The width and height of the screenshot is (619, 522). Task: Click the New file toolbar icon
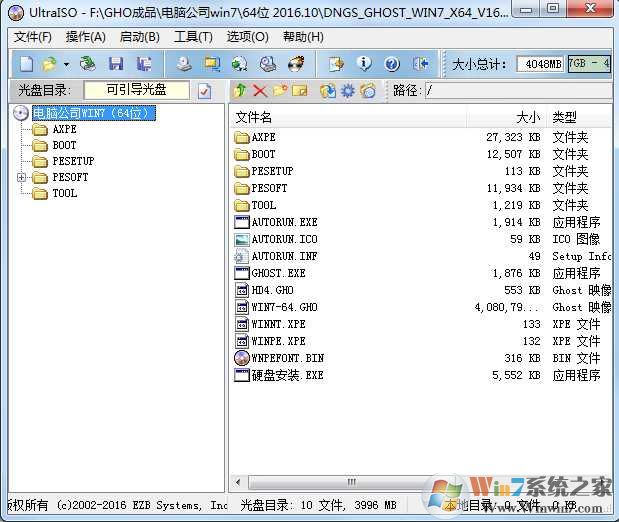point(26,64)
